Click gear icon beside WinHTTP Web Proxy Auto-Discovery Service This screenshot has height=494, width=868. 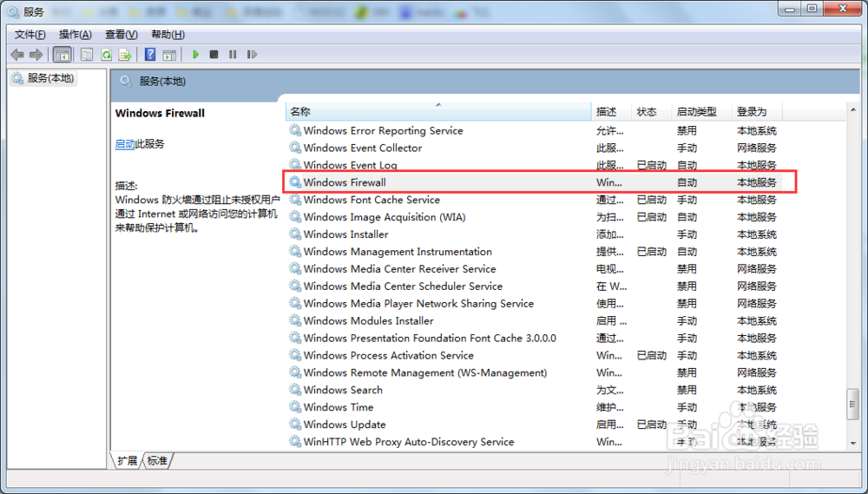[x=295, y=441]
